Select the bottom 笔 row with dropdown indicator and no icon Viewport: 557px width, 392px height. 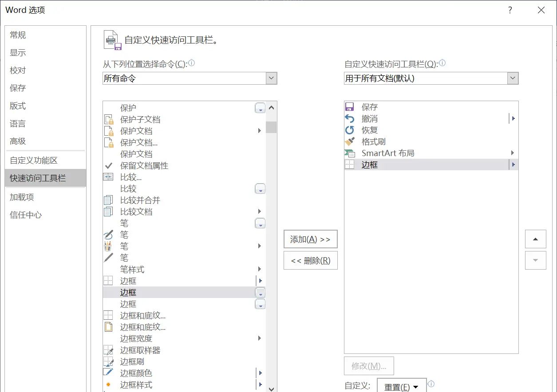coord(184,223)
